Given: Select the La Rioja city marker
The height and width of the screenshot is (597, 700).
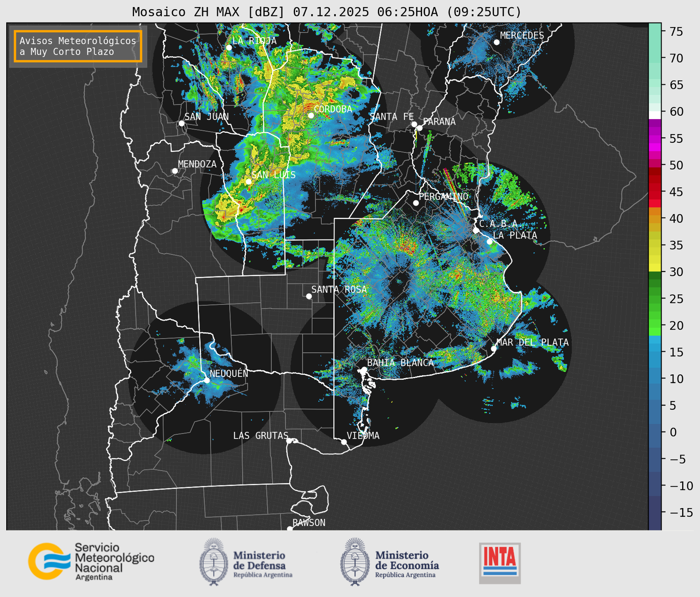Looking at the screenshot, I should (229, 48).
